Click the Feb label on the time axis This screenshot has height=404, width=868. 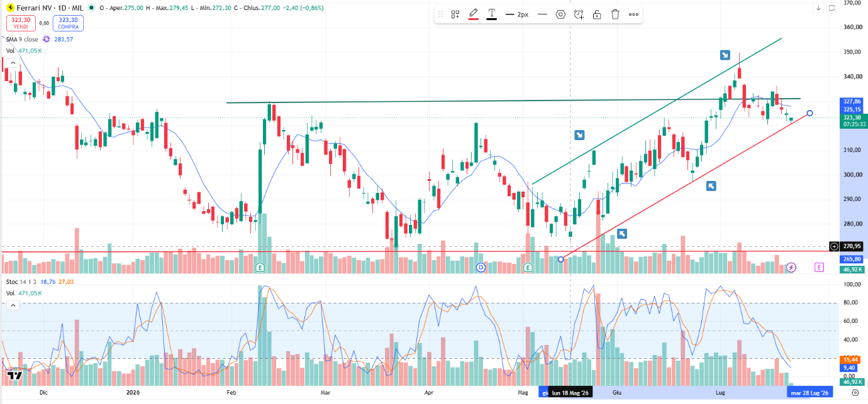pyautogui.click(x=231, y=393)
